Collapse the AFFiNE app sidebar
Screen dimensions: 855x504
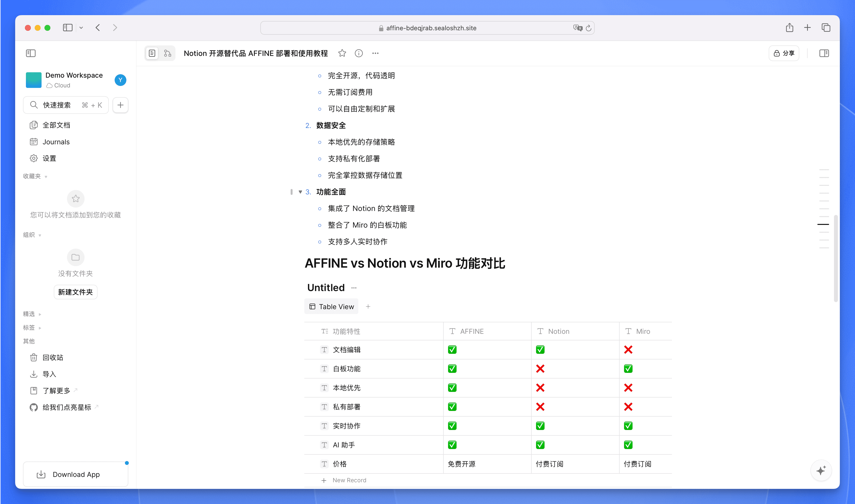tap(31, 53)
